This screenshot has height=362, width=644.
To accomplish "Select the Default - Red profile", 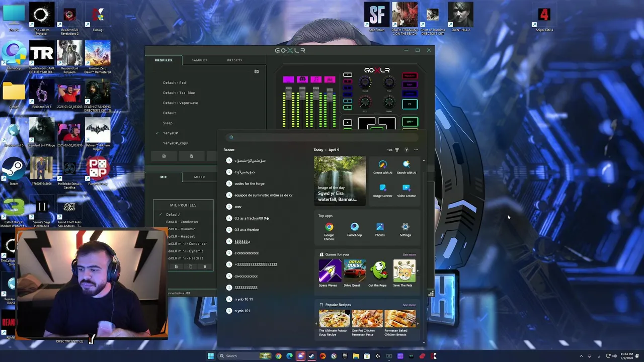I will tap(174, 83).
